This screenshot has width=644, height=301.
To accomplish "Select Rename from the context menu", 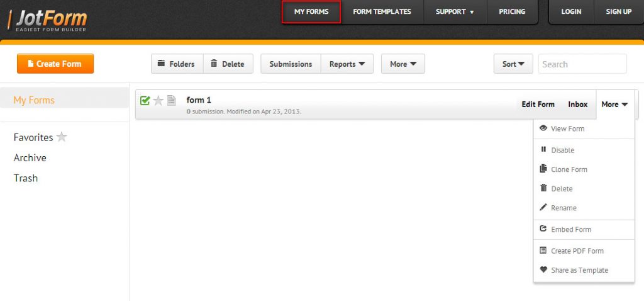I will click(x=563, y=208).
